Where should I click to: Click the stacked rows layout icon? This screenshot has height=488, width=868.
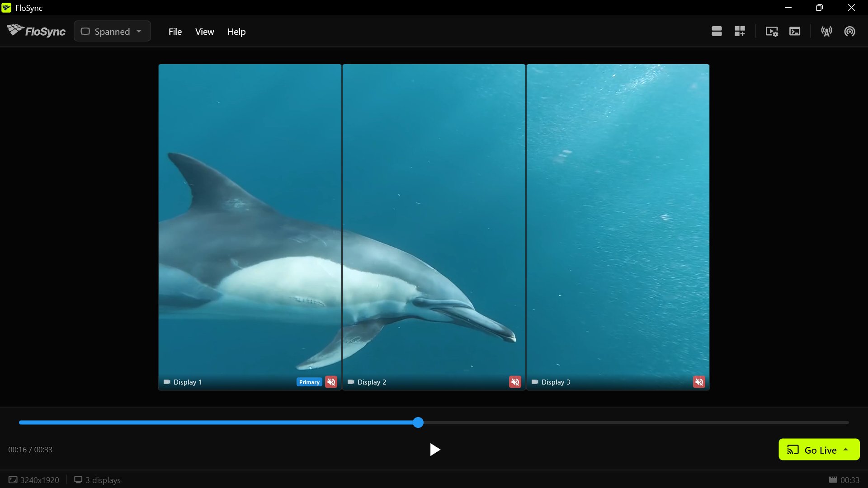[717, 31]
